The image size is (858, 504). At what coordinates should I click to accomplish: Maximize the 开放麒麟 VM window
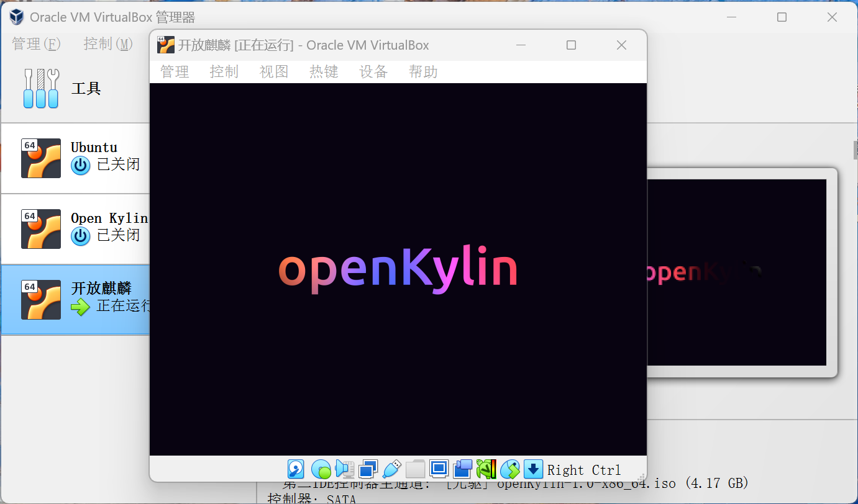tap(571, 45)
